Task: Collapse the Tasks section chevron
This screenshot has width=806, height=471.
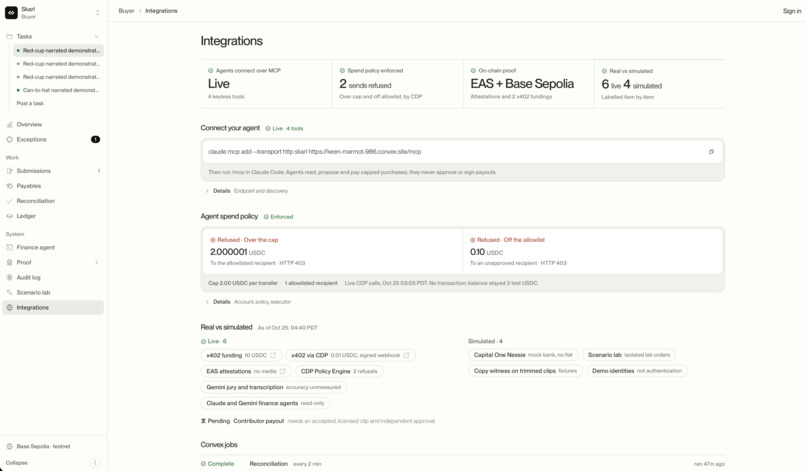Action: pyautogui.click(x=96, y=37)
